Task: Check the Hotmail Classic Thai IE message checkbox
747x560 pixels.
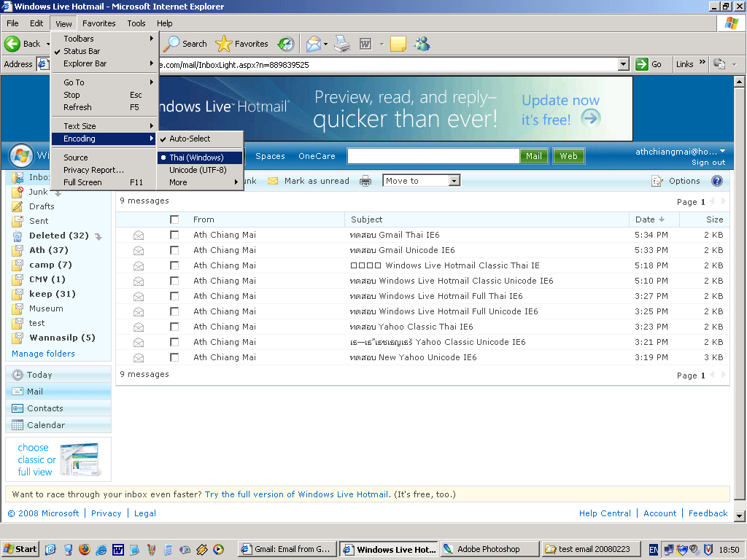Action: pos(174,265)
